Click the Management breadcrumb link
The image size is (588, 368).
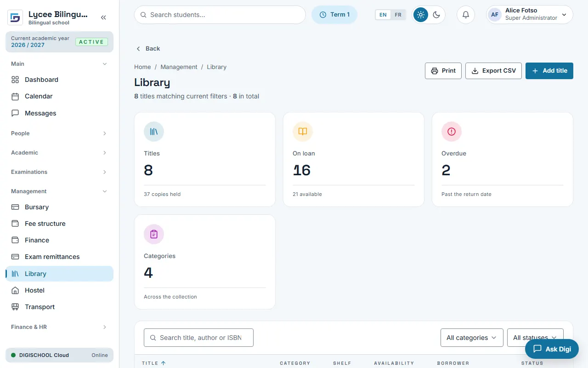pyautogui.click(x=179, y=67)
